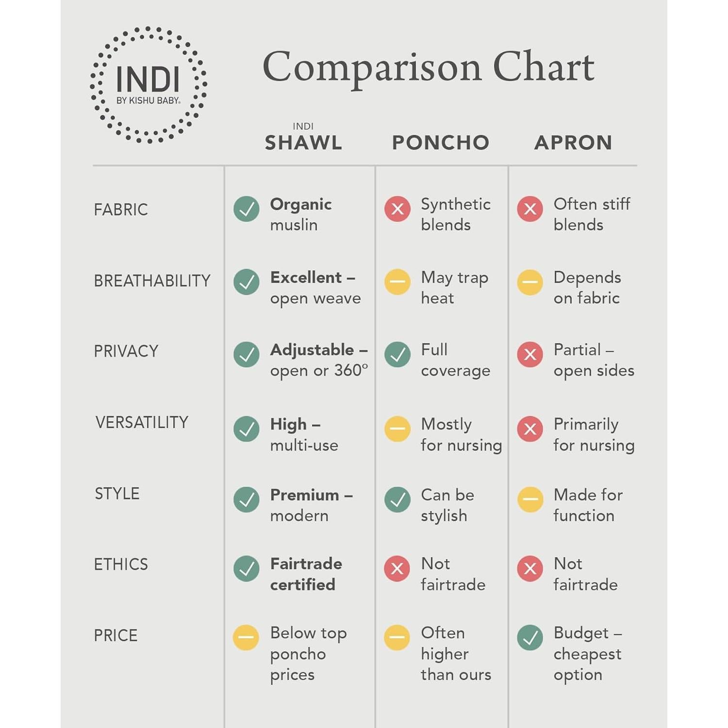Viewport: 728px width, 728px height.
Task: Click green checkmark beside Fairtrade certified
Action: [247, 568]
